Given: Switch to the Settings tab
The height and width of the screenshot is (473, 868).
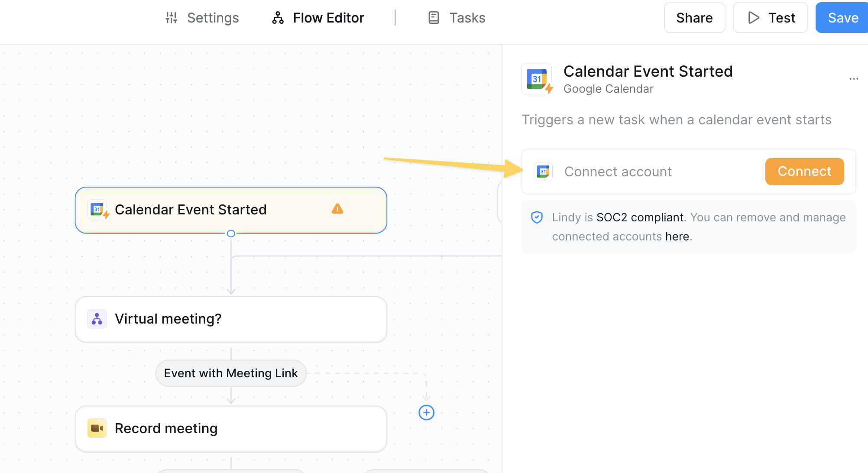Looking at the screenshot, I should pyautogui.click(x=213, y=17).
